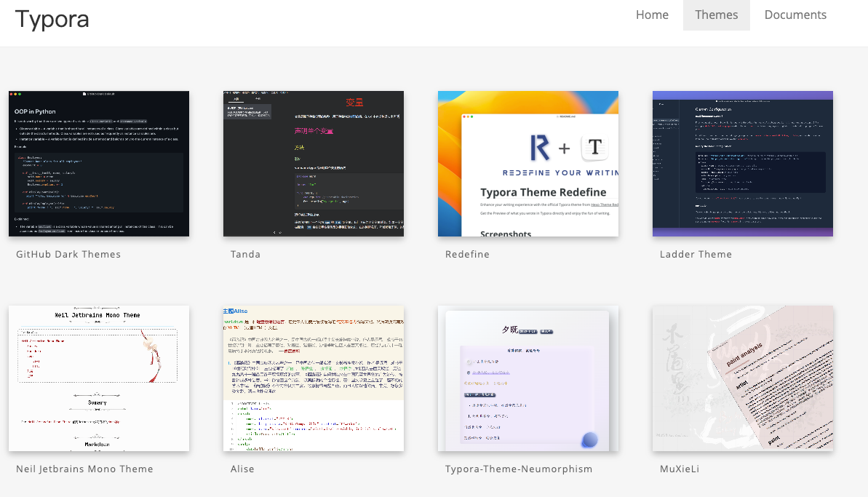Click the Alise theme preview image

(x=314, y=378)
